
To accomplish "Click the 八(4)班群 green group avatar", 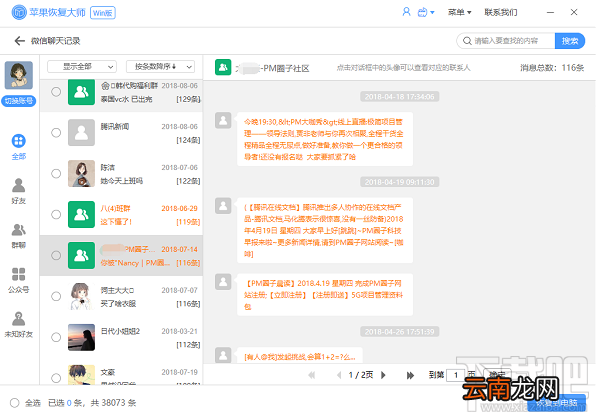I will [81, 214].
